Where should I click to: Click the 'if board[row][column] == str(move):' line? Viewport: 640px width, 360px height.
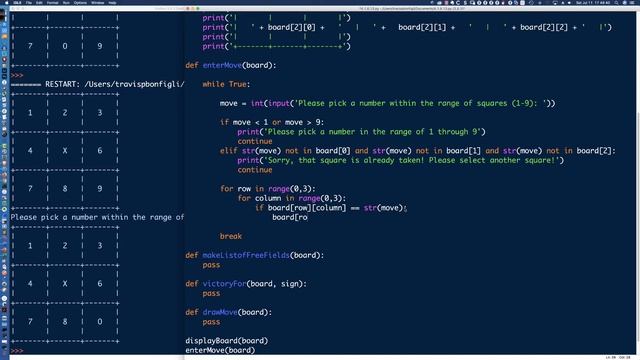(331, 208)
